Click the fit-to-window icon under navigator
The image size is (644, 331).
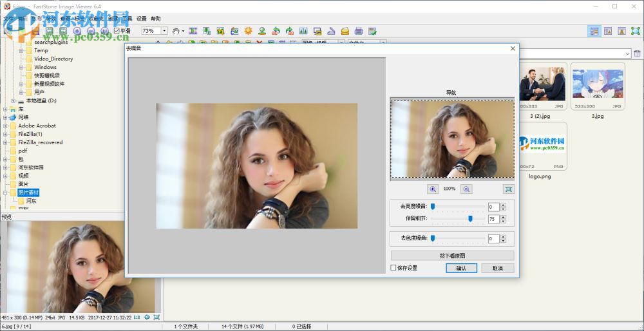pyautogui.click(x=509, y=189)
